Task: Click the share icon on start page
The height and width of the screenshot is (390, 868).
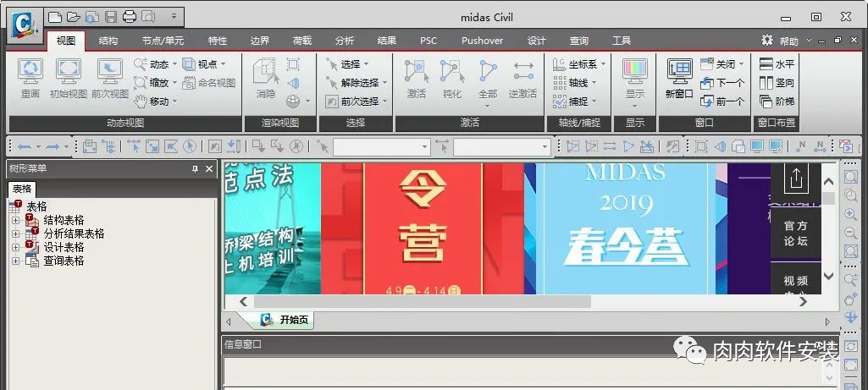Action: tap(796, 179)
